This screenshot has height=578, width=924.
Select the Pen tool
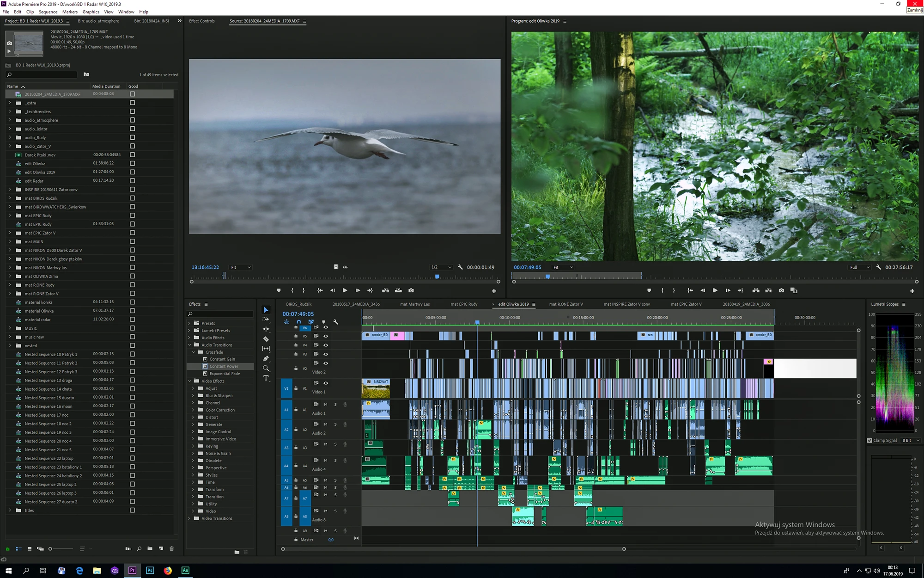point(266,358)
